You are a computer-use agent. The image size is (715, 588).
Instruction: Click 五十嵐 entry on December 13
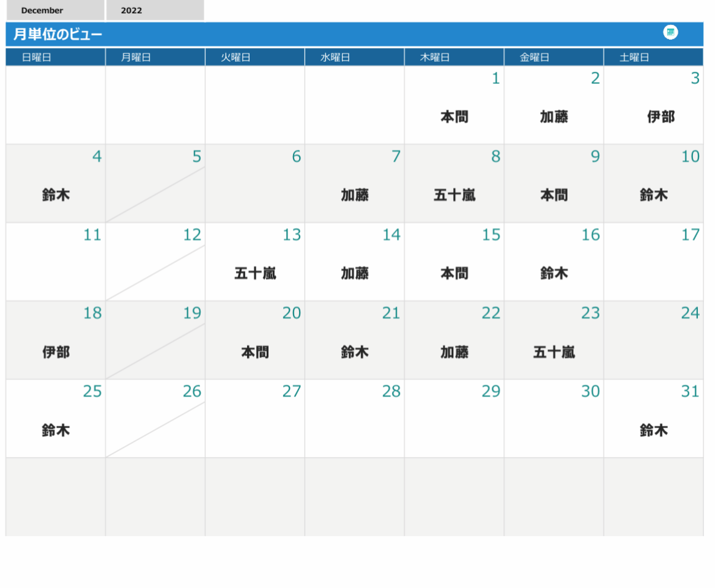(255, 273)
